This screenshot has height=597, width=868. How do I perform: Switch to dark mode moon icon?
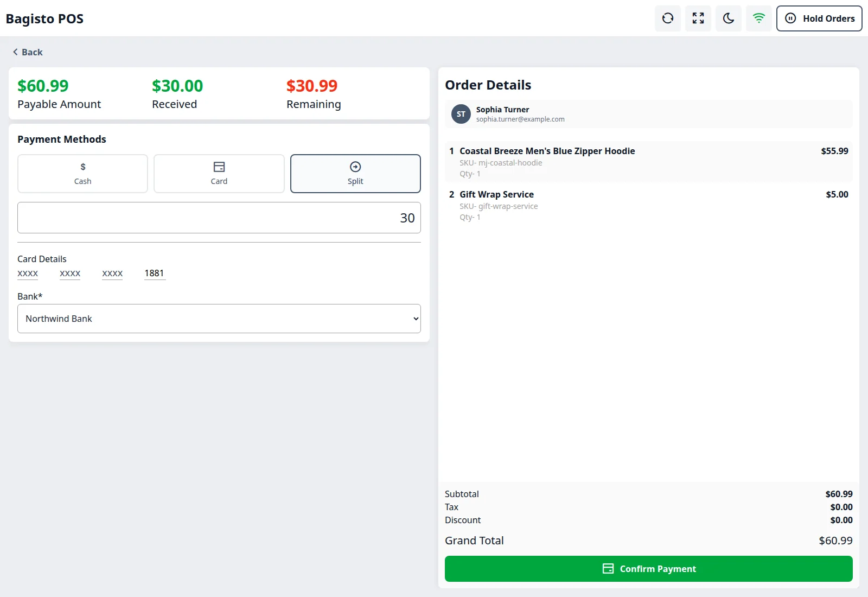pos(729,18)
